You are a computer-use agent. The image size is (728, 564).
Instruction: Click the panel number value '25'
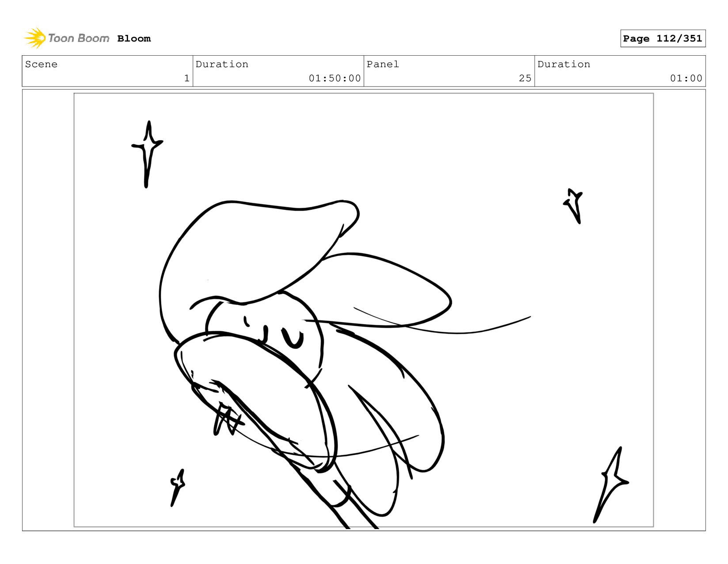525,78
